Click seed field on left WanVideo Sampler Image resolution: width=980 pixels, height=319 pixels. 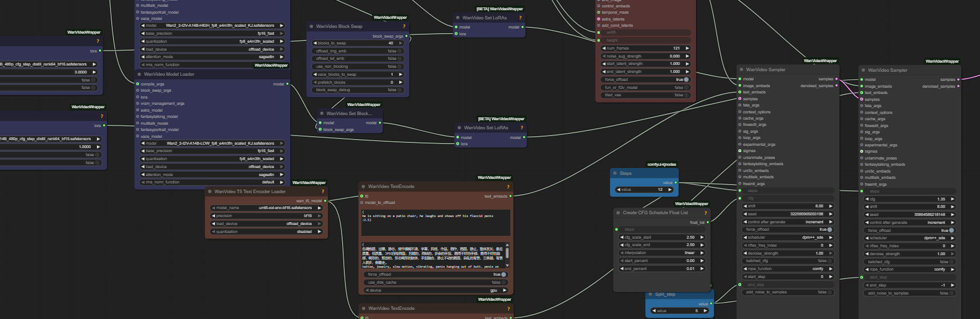point(788,214)
